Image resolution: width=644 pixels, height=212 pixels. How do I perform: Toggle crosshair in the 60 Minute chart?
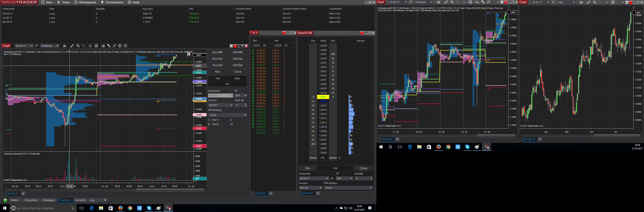pos(464,2)
